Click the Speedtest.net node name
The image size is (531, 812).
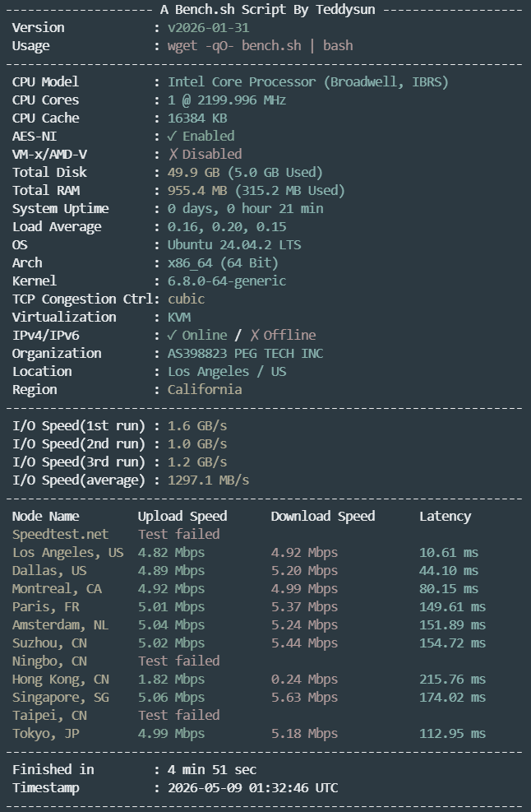tap(61, 535)
